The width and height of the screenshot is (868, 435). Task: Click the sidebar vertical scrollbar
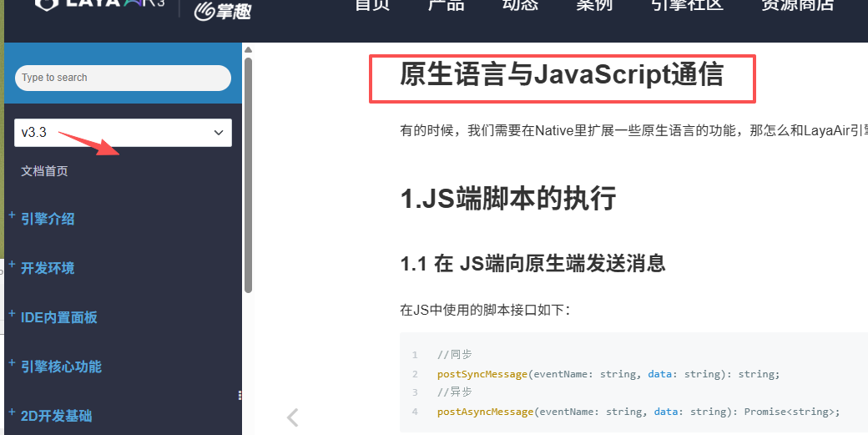(x=248, y=175)
